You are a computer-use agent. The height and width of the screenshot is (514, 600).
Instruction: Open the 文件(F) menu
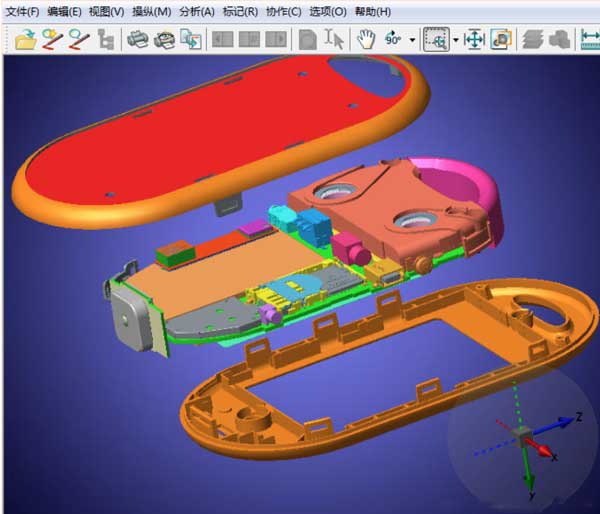(23, 12)
